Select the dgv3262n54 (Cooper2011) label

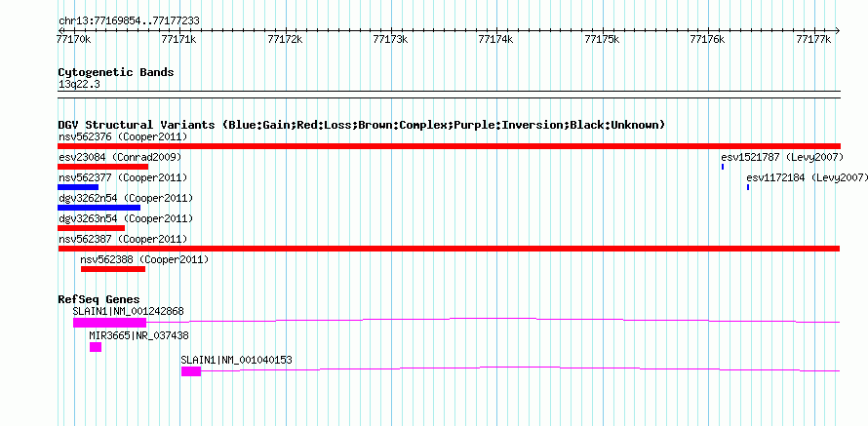coord(126,198)
